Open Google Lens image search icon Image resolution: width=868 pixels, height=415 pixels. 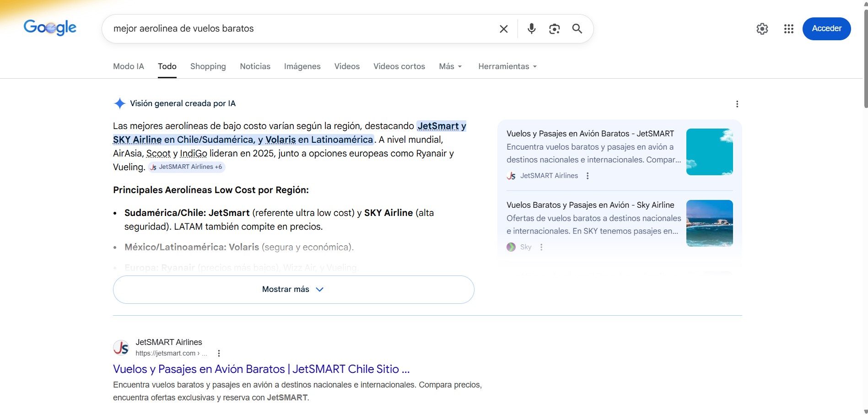(554, 29)
